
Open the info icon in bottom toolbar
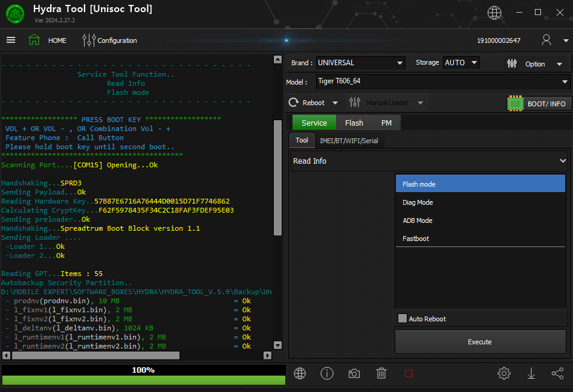tap(327, 373)
